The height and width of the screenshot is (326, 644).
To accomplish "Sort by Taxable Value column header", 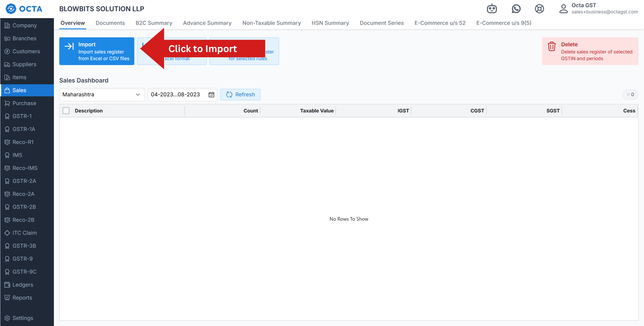I will click(317, 111).
